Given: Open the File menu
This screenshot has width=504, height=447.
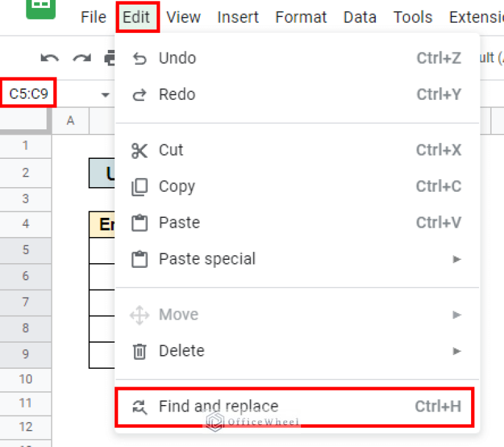Looking at the screenshot, I should [x=93, y=17].
